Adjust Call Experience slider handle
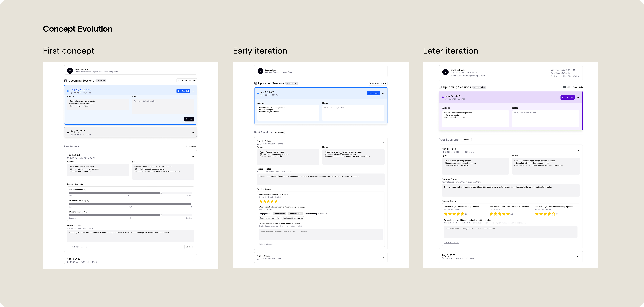 tap(161, 193)
